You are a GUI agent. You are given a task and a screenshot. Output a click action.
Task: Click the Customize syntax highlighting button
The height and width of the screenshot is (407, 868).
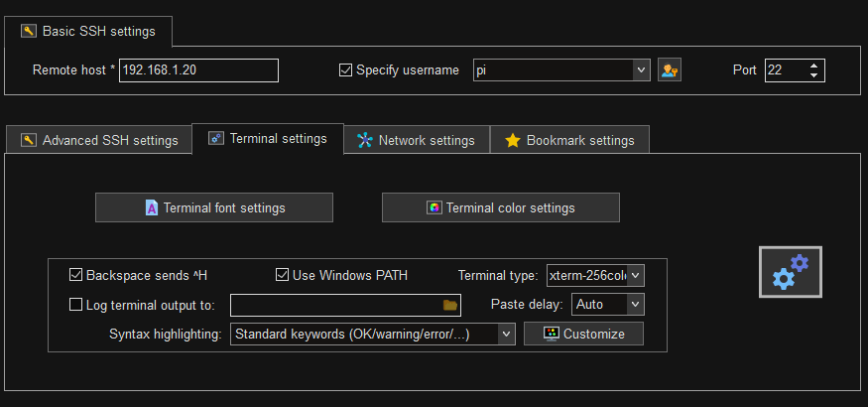(x=583, y=334)
